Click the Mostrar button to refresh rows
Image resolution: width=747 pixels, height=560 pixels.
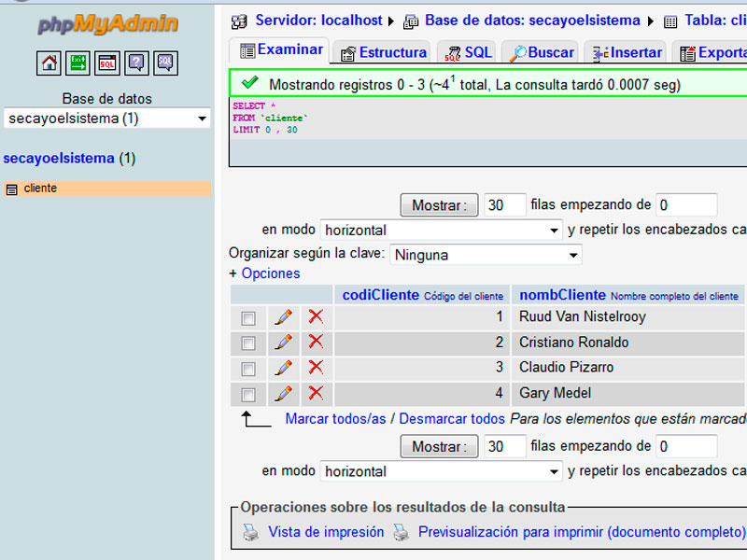(x=439, y=204)
